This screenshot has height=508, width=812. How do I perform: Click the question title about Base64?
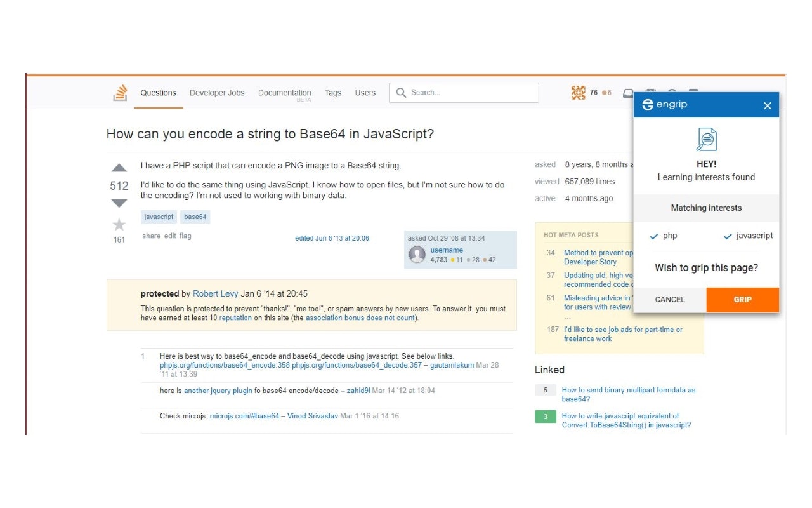point(270,134)
